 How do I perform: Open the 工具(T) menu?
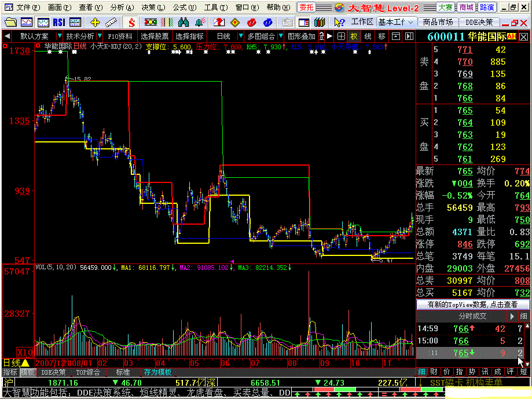coord(216,7)
